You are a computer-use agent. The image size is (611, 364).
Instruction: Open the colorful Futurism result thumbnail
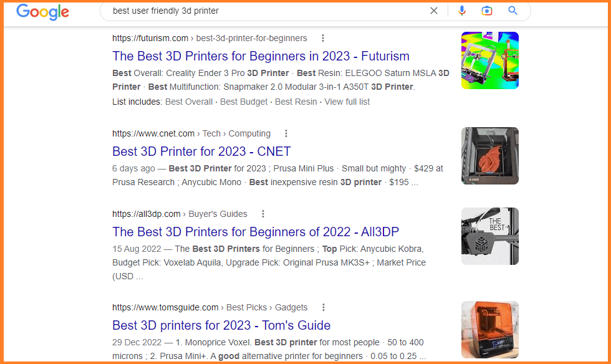490,60
